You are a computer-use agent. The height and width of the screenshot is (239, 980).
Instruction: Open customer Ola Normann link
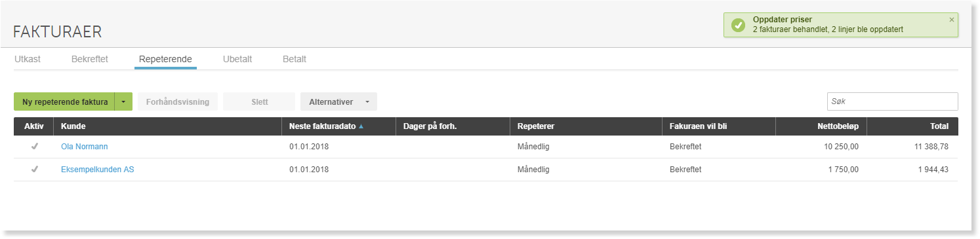pyautogui.click(x=84, y=147)
